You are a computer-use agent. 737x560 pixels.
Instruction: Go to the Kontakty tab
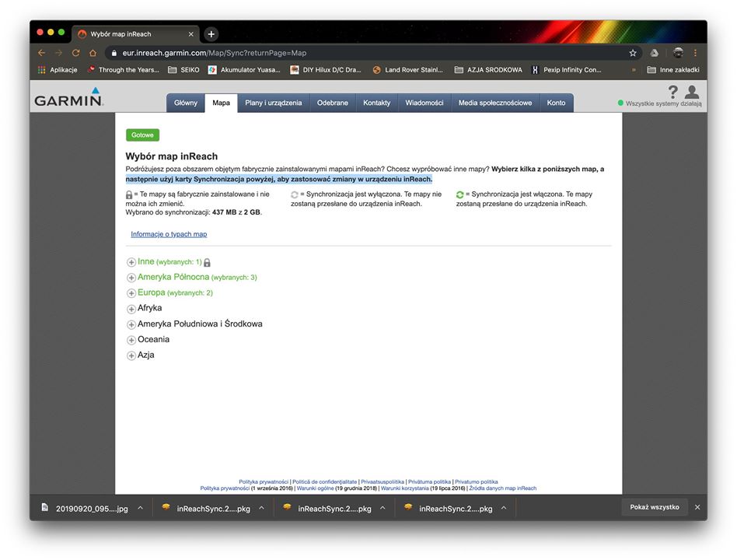point(376,103)
